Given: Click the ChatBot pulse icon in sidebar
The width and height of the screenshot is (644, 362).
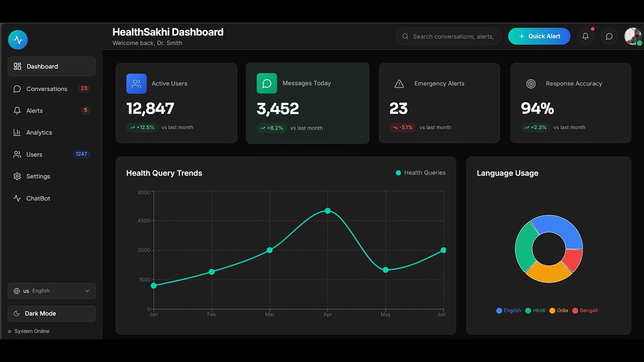Looking at the screenshot, I should 17,199.
